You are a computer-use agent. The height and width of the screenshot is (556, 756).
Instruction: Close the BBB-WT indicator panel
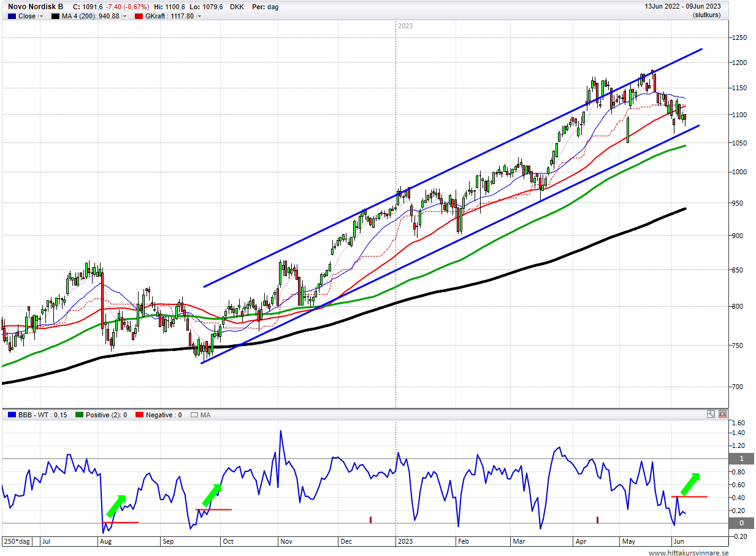pos(722,414)
